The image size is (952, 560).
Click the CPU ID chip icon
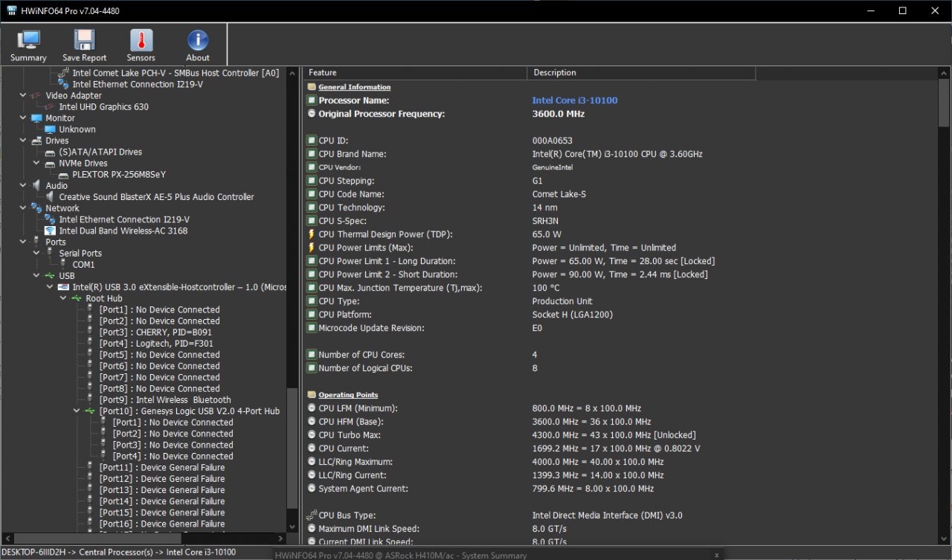pos(312,141)
